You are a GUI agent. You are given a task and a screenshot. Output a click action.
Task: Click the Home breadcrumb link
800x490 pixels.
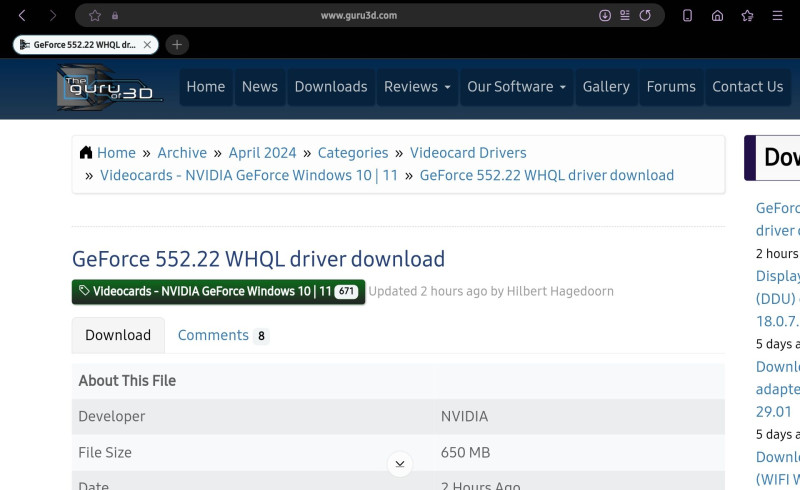pyautogui.click(x=116, y=153)
